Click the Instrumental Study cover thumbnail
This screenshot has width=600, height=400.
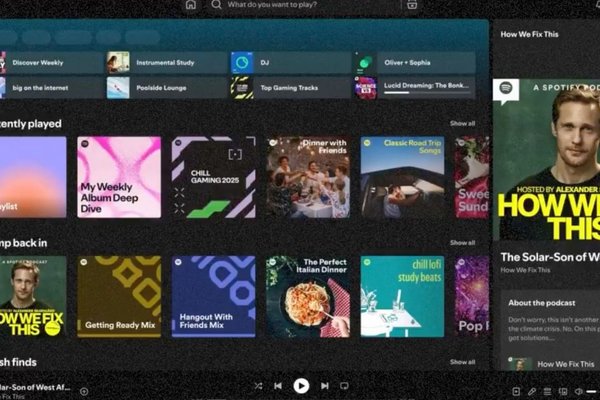click(x=118, y=63)
